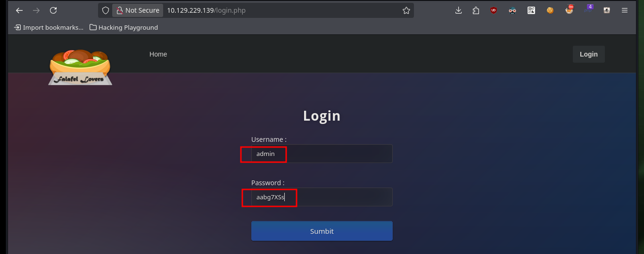
Task: Open the QR code extension
Action: coord(531,10)
